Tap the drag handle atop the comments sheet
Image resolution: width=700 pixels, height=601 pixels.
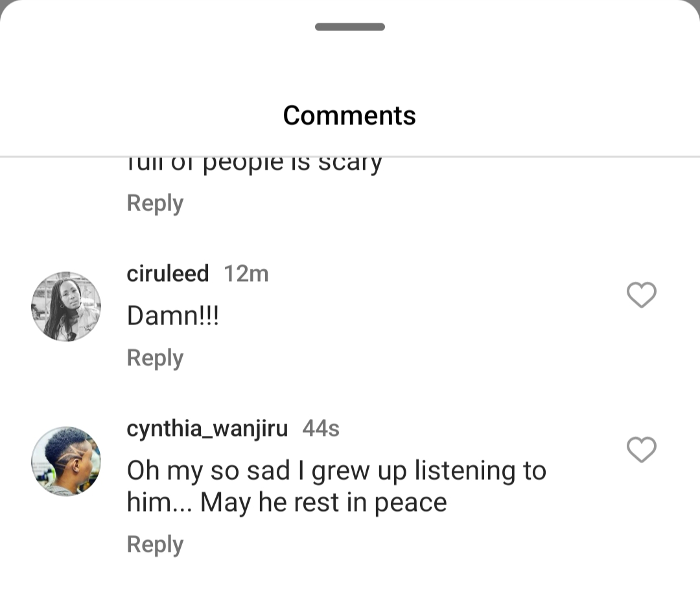click(350, 27)
